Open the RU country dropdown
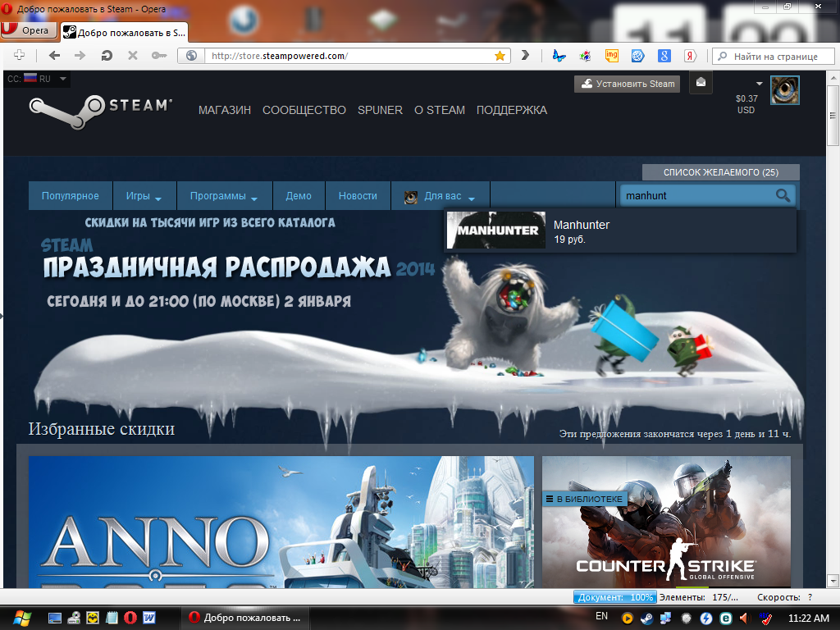840x630 pixels. click(37, 79)
